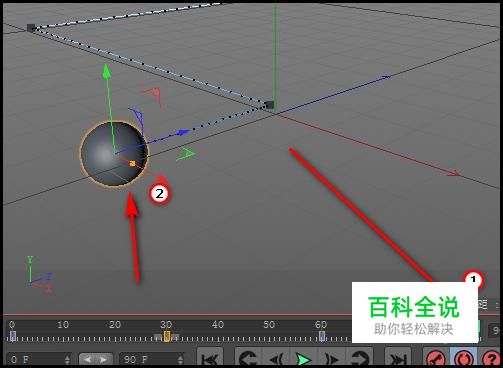
Task: Select the keyframe at frame 0
Action: pos(13,336)
